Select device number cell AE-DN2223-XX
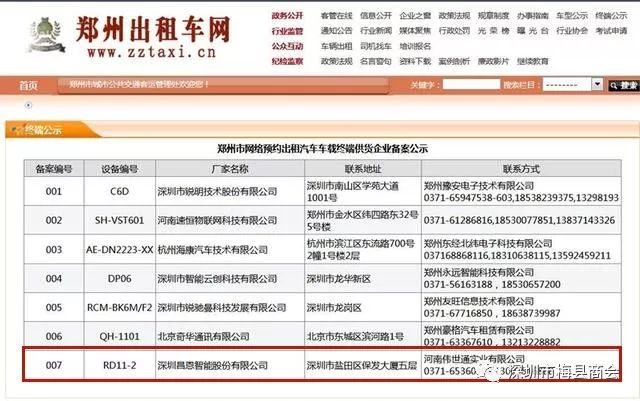The width and height of the screenshot is (640, 401). click(x=120, y=250)
